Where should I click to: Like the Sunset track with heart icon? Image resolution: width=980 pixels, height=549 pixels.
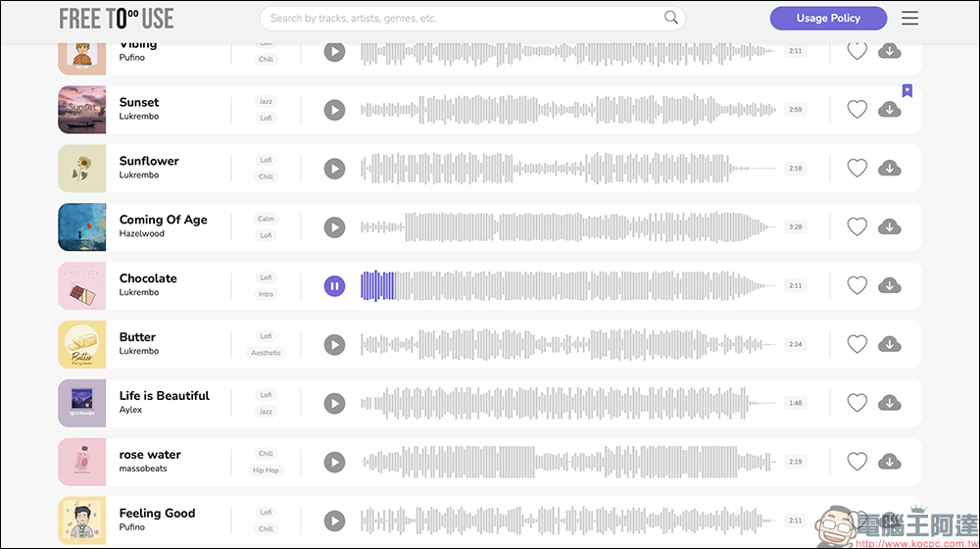857,110
